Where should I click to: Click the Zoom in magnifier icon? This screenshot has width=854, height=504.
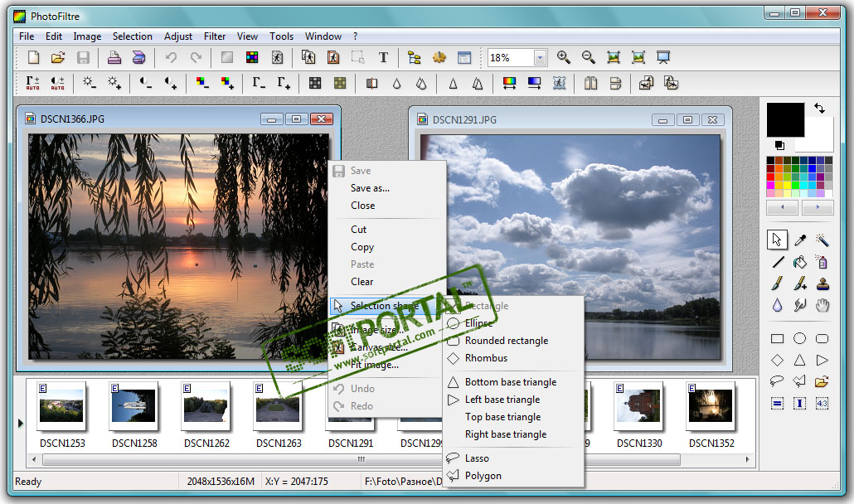tap(564, 57)
